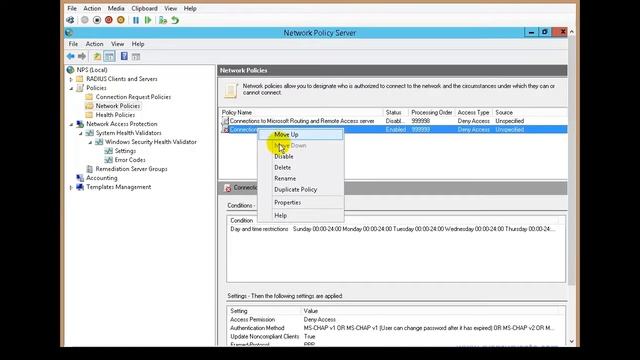Select the Accounting node
This screenshot has height=360, width=640.
pyautogui.click(x=101, y=178)
